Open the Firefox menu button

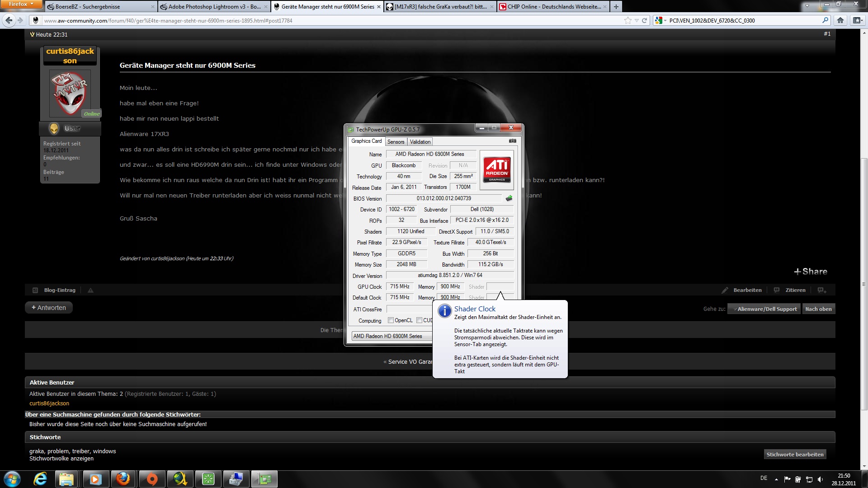(x=21, y=4)
